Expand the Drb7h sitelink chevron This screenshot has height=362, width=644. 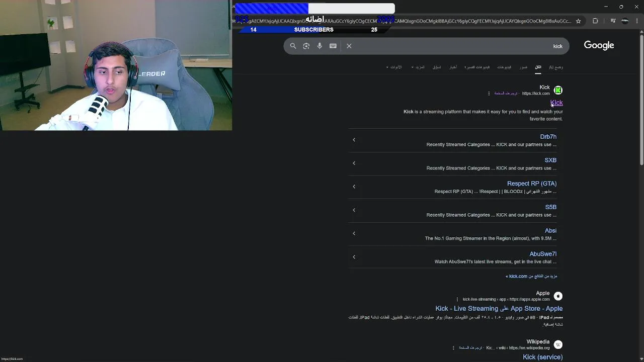[354, 140]
